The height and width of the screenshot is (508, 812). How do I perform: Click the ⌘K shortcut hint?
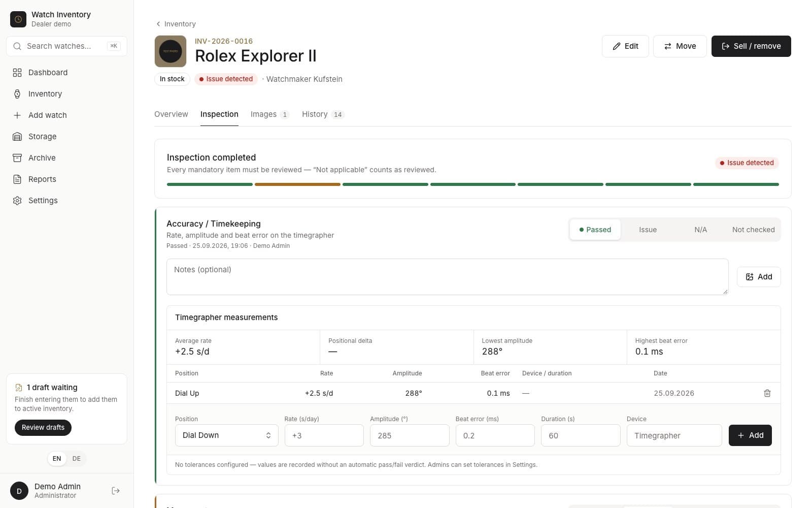pos(114,46)
